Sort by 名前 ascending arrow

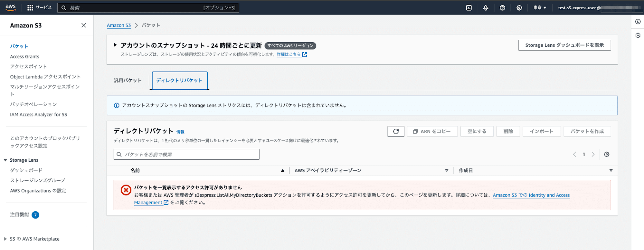coord(282,170)
